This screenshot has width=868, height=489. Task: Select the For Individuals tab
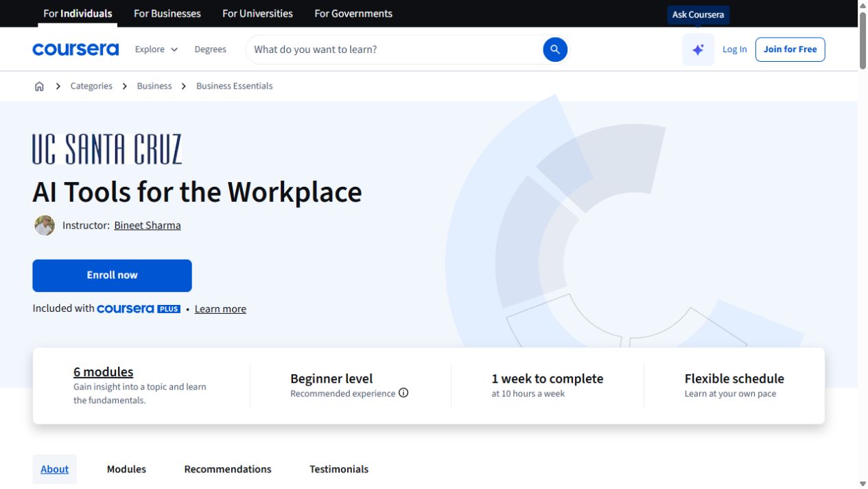point(78,13)
